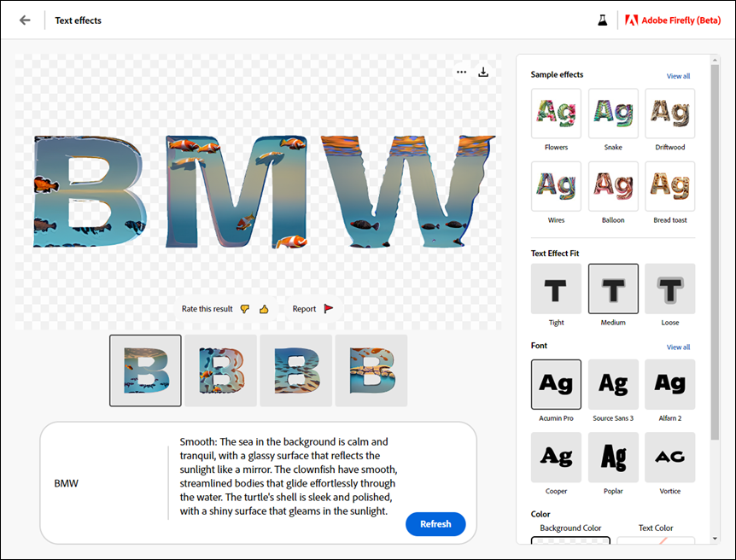
Task: Apply the Flowers sample effect
Action: tap(556, 114)
